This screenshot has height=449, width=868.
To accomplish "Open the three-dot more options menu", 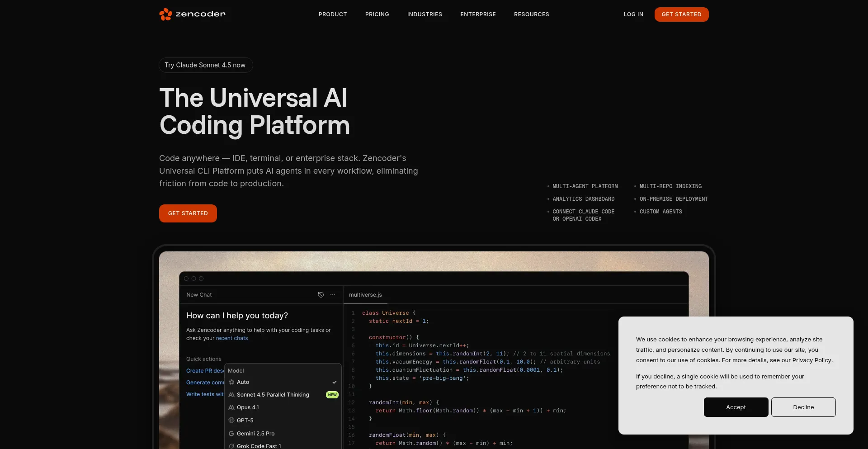I will tap(333, 295).
